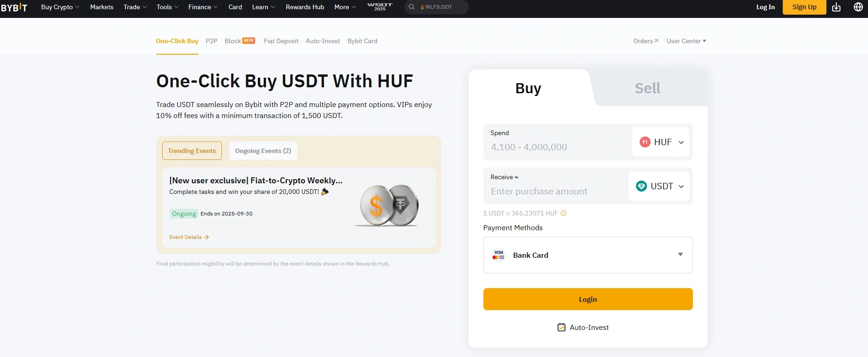Click the search magnifier icon
This screenshot has width=868, height=357.
coord(412,7)
